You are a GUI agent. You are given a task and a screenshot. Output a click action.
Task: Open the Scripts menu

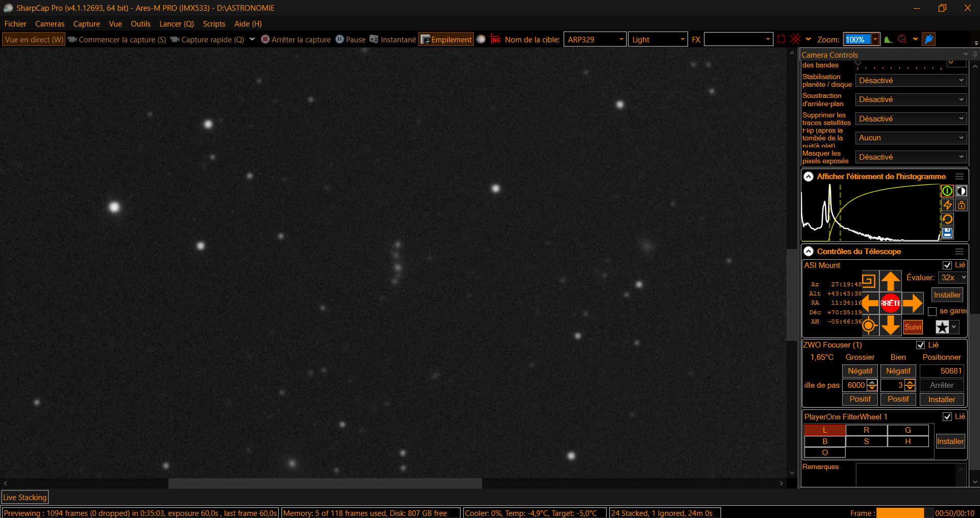pyautogui.click(x=214, y=24)
